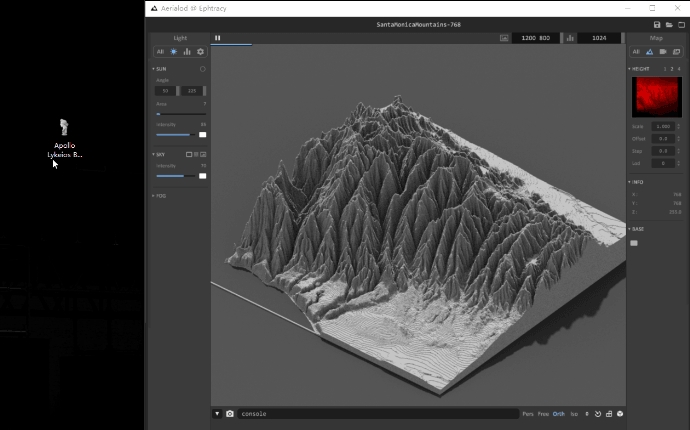Click the sun Intensity white color swatch
Image resolution: width=690 pixels, height=430 pixels.
pyautogui.click(x=203, y=134)
